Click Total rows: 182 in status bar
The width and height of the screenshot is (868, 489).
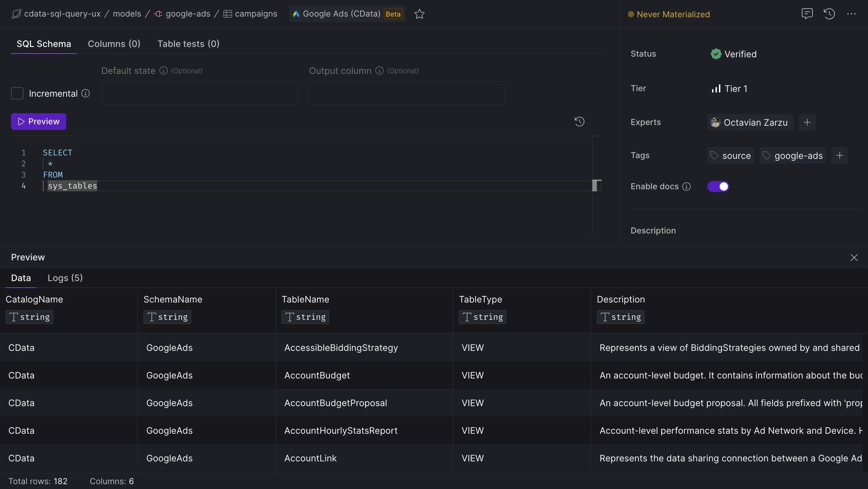[38, 481]
